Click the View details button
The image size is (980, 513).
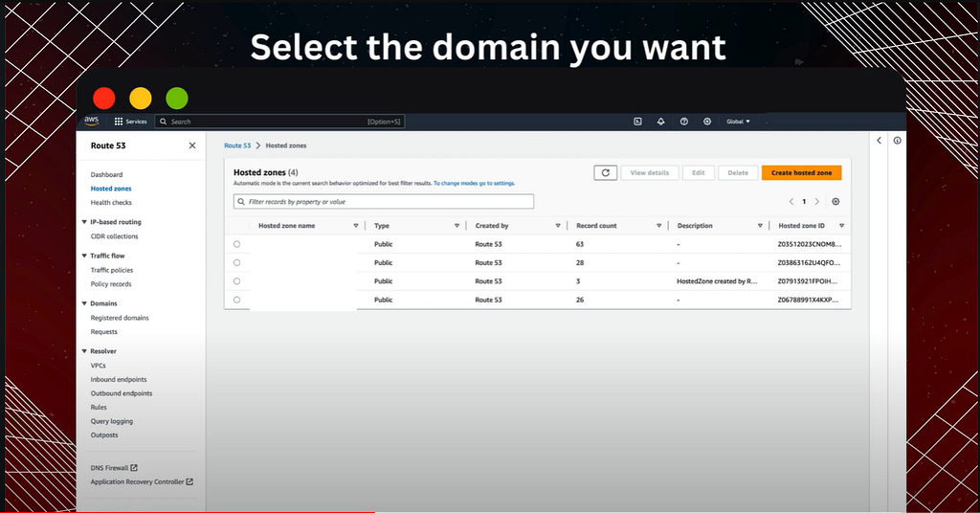coord(650,172)
